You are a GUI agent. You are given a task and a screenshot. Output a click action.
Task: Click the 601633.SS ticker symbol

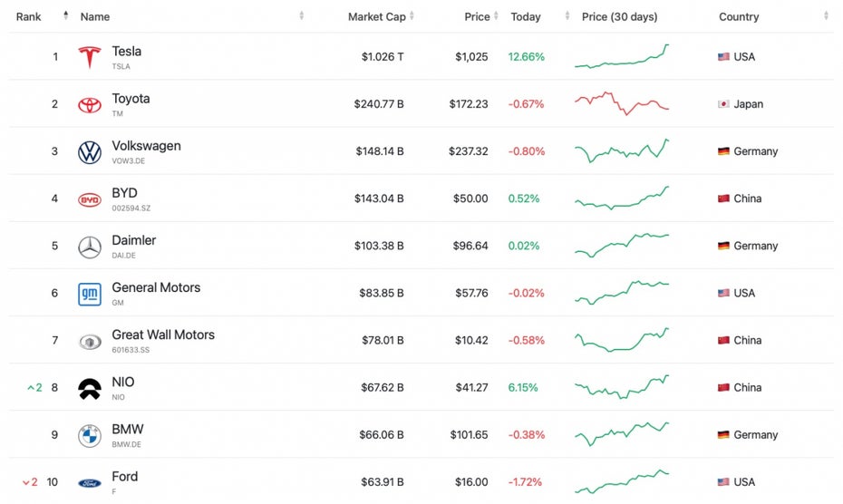click(x=131, y=350)
